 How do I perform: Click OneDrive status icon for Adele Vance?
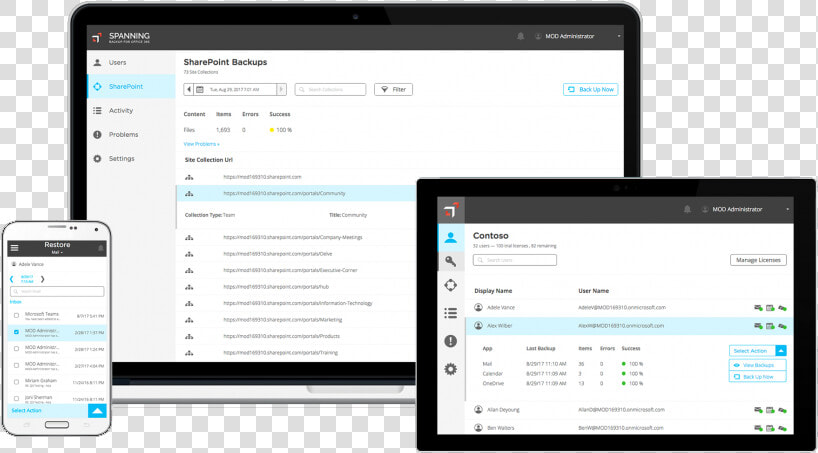coord(782,308)
